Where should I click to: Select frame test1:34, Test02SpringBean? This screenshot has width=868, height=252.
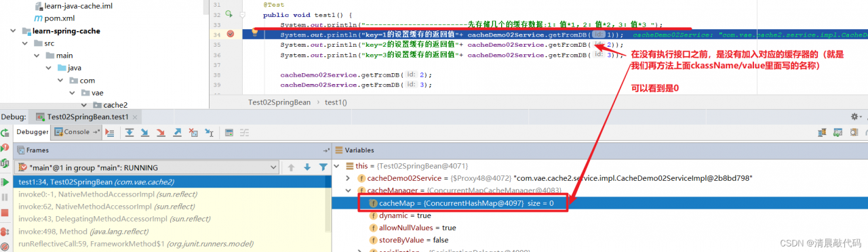point(172,182)
